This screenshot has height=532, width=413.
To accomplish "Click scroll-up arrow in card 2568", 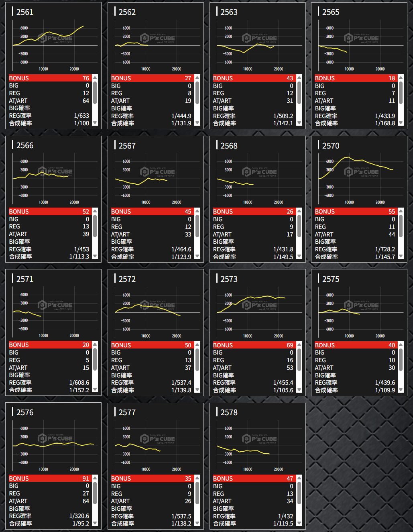I will point(299,211).
